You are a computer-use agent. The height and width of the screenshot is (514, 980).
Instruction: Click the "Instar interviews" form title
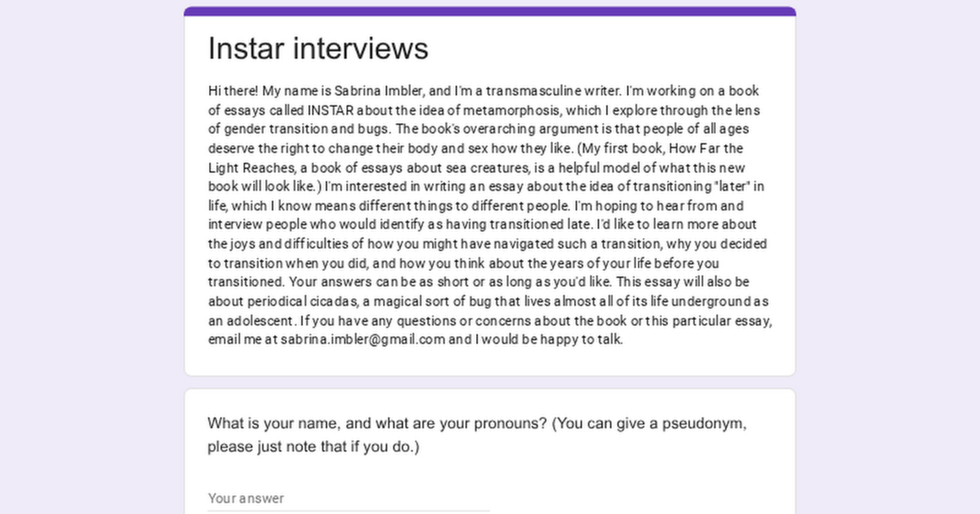(318, 48)
